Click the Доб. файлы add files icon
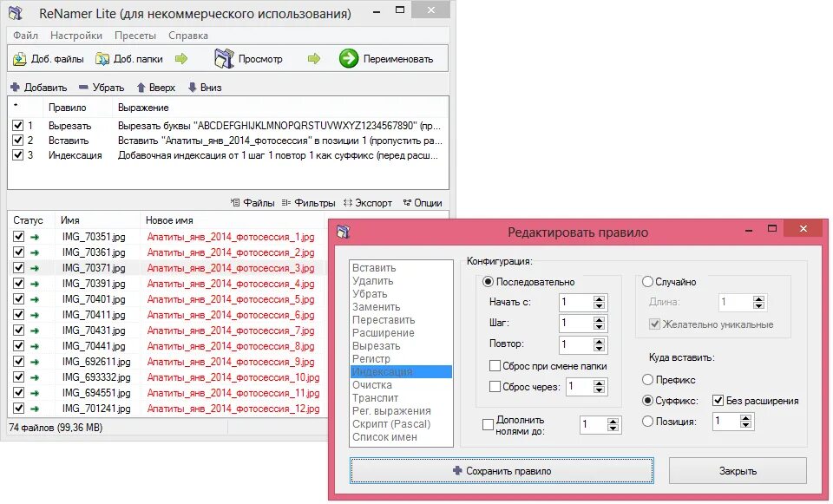The height and width of the screenshot is (504, 833). [x=20, y=59]
